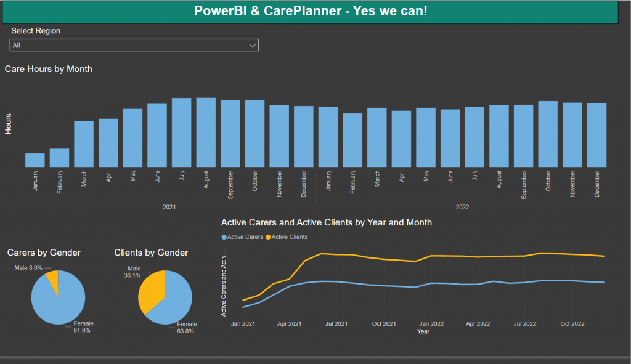Image resolution: width=631 pixels, height=364 pixels.
Task: Click the 'Jul 2021' line chart axis label
Action: pyautogui.click(x=336, y=324)
